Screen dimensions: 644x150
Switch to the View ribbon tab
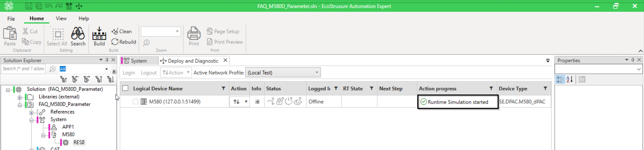tap(61, 18)
